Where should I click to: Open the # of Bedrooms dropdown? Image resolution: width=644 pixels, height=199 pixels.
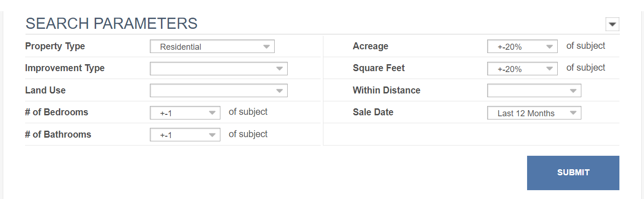[x=185, y=113]
